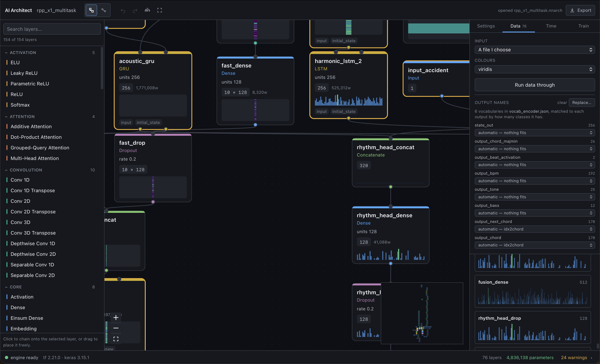
Task: Open the output_bpm vocabulary dropdown
Action: pyautogui.click(x=535, y=181)
